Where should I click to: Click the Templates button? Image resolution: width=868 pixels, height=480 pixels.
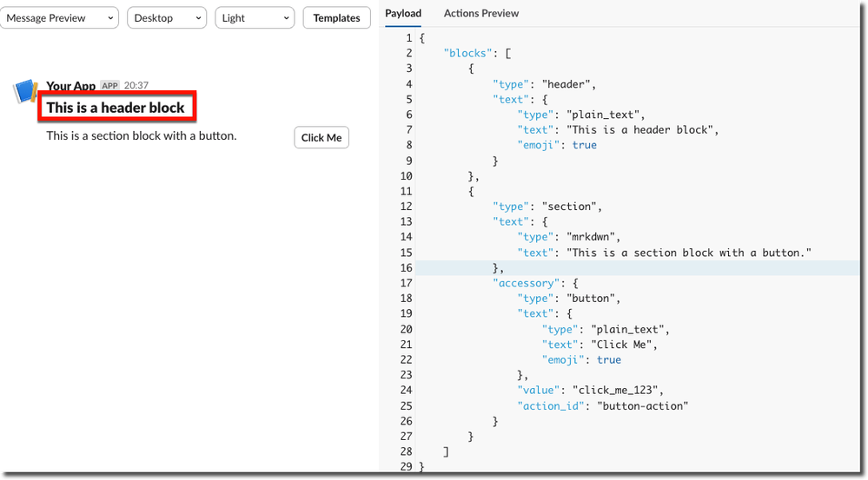336,18
